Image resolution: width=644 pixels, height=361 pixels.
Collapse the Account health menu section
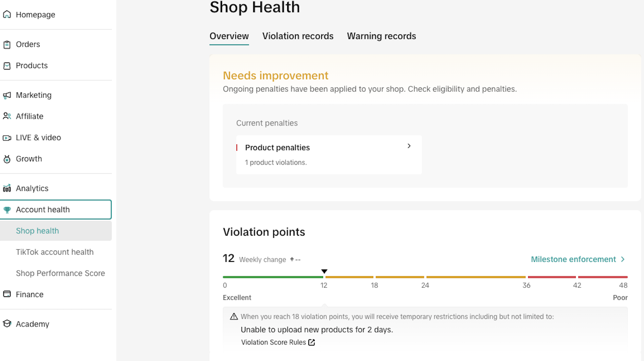click(56, 210)
